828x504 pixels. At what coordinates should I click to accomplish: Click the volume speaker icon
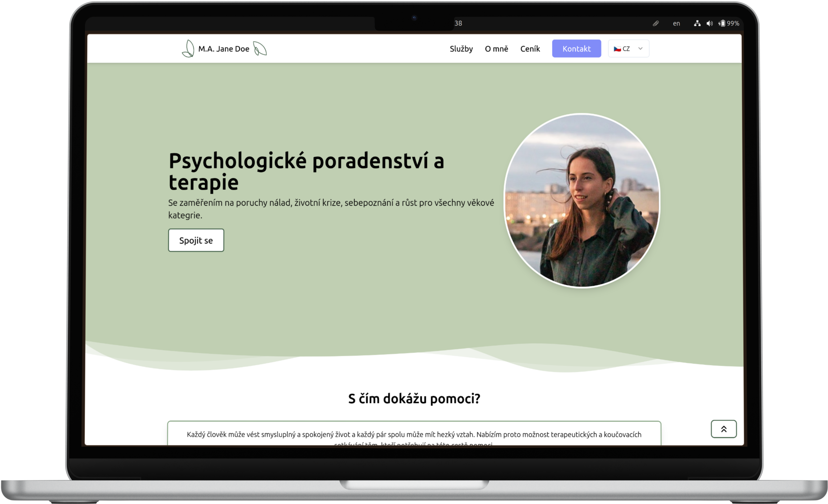(709, 24)
